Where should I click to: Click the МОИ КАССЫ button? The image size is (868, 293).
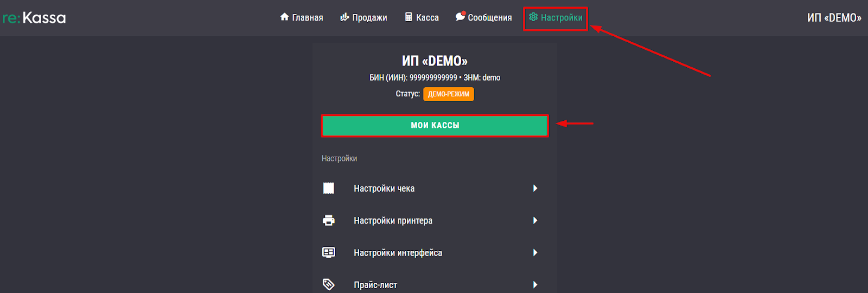click(x=435, y=126)
